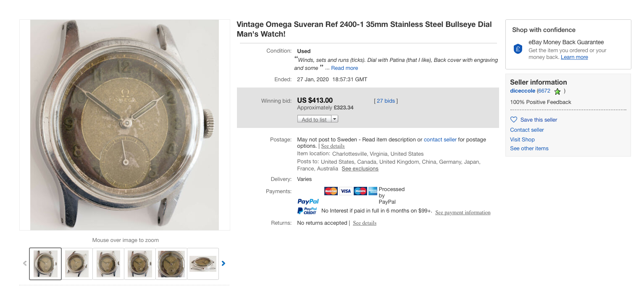Select the last thumbnail showing watch side view

[203, 264]
